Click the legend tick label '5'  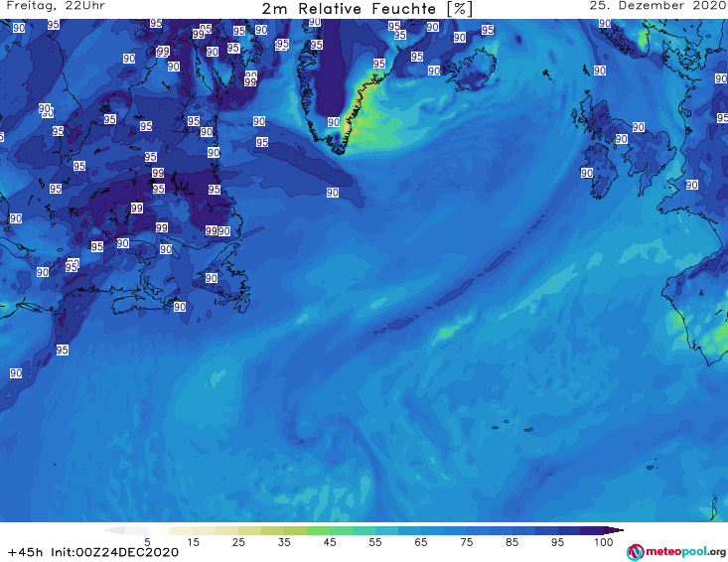147,542
